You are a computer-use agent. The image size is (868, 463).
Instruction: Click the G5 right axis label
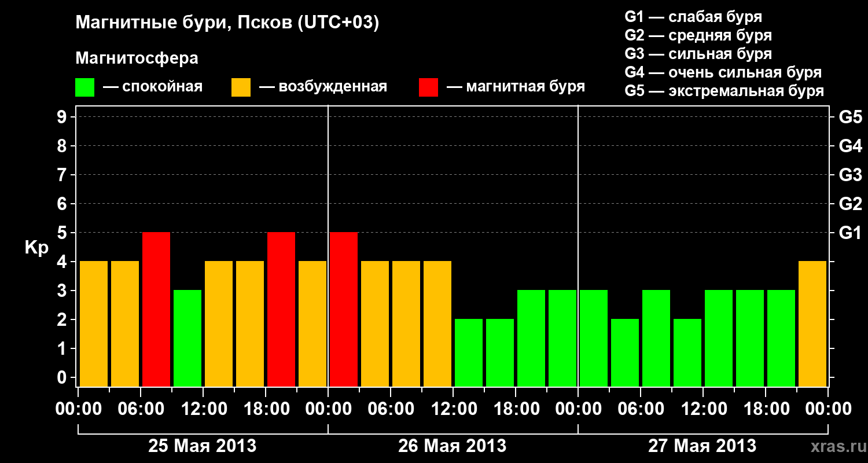850,117
